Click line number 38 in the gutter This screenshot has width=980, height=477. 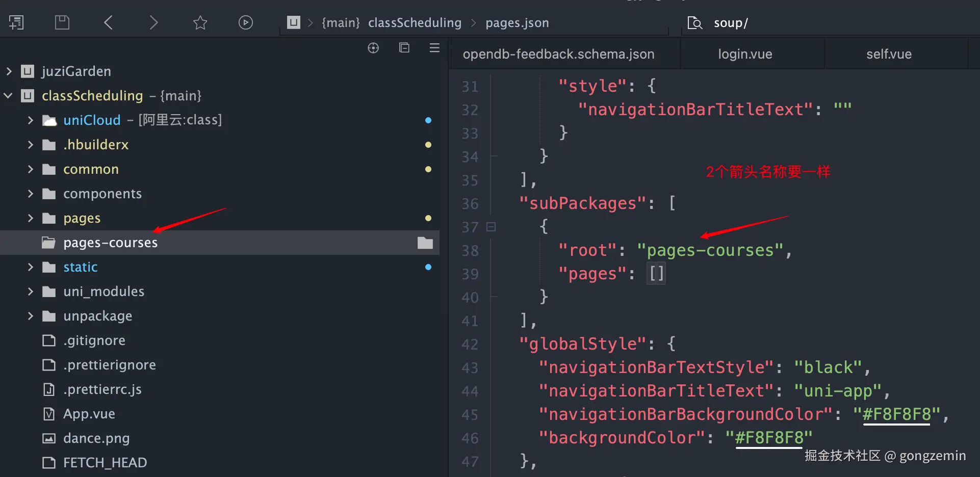click(470, 251)
